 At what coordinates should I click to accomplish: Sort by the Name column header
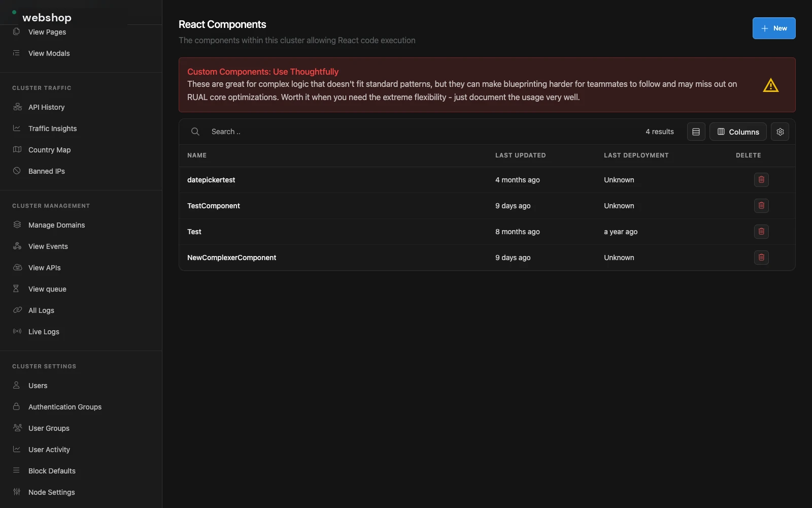click(x=197, y=155)
